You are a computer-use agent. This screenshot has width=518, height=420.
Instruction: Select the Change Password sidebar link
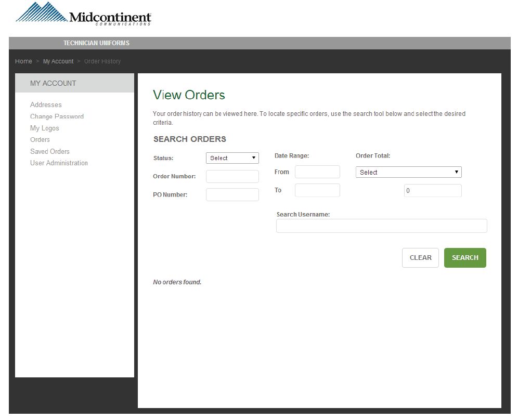tap(57, 116)
